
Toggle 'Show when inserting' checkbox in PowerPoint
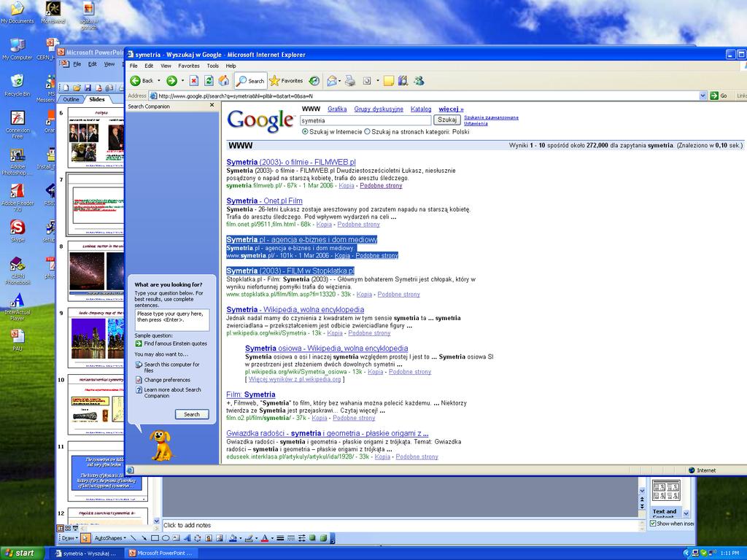tap(653, 524)
